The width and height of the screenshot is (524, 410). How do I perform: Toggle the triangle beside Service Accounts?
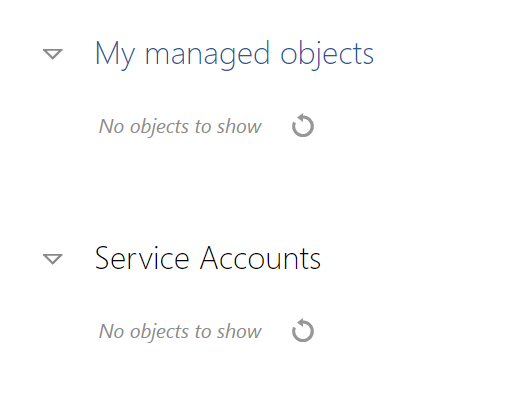(53, 259)
